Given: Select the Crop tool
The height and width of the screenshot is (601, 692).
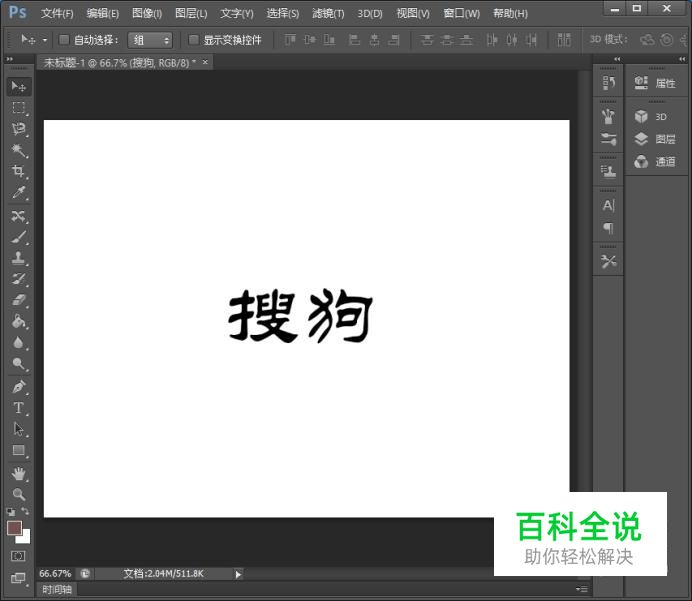Looking at the screenshot, I should pos(19,171).
